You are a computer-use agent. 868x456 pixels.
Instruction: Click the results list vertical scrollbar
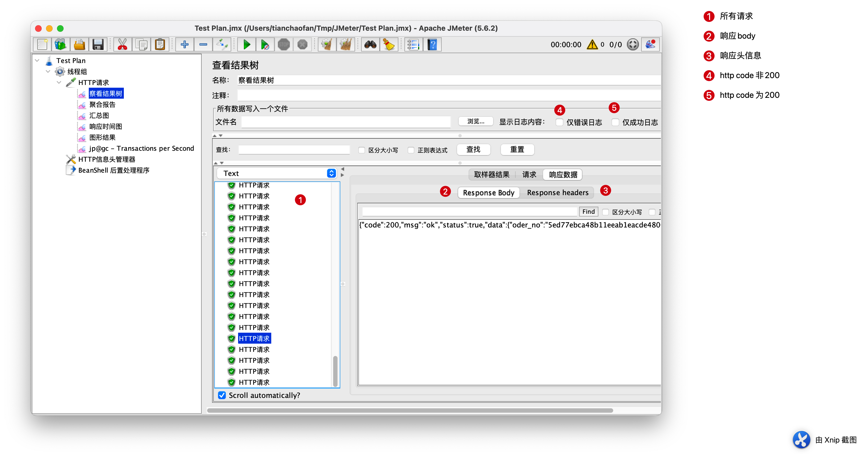click(x=335, y=371)
